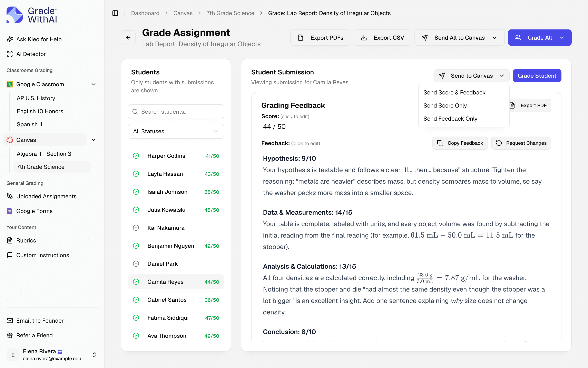The width and height of the screenshot is (588, 368).
Task: Select 7th Grade Science course
Action: [x=52, y=167]
